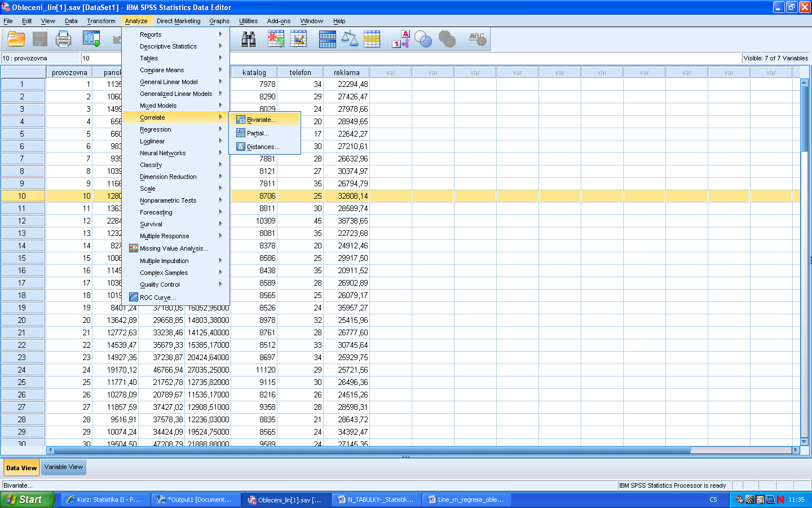Viewport: 812px width, 508px height.
Task: Click the Use Variable Sets circles icon
Action: pos(423,39)
